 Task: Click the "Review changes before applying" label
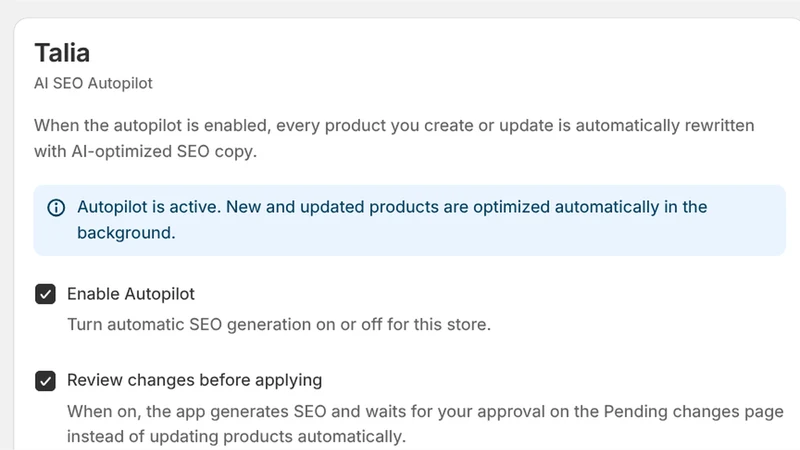coord(194,380)
